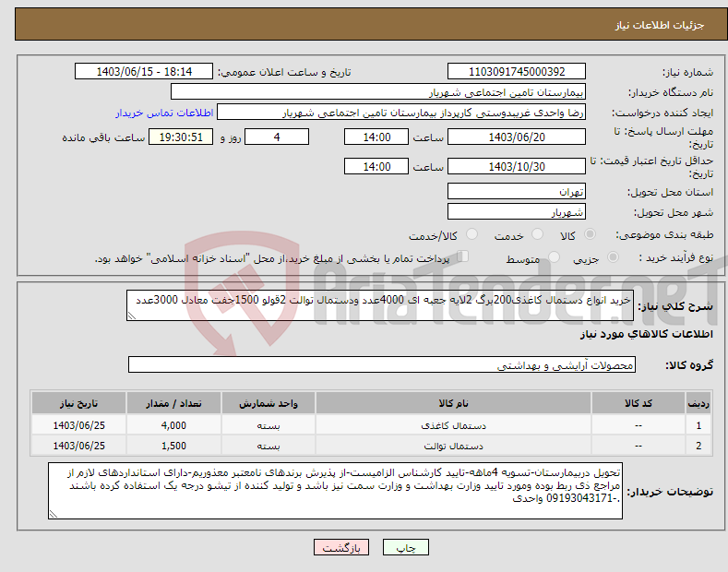Click the resize grip of description text area
Screen dimensions: 728x572
pos(132,316)
